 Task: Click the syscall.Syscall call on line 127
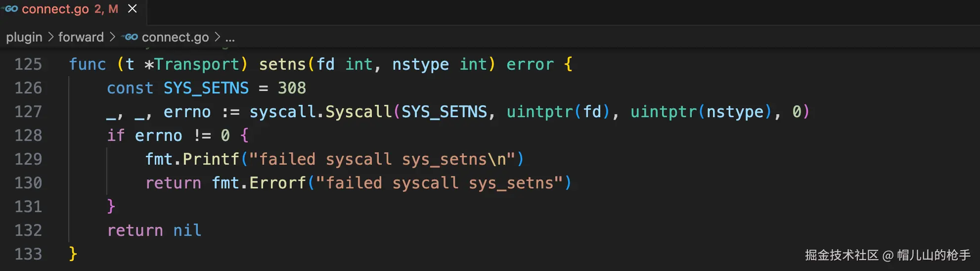point(320,112)
